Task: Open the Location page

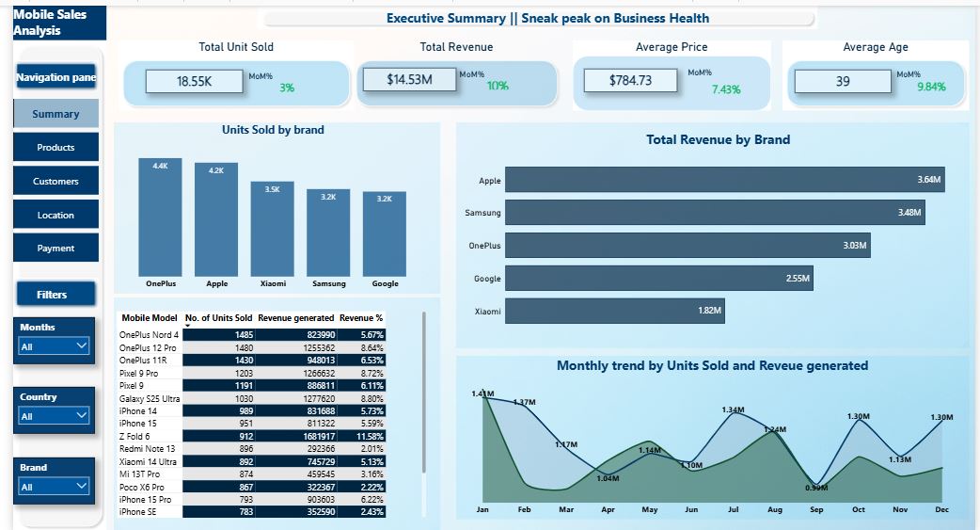Action: tap(55, 216)
